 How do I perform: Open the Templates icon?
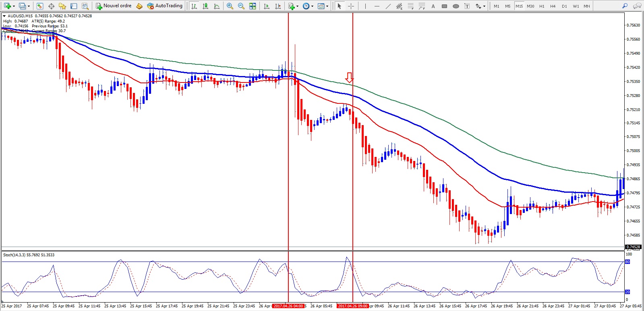coord(321,6)
